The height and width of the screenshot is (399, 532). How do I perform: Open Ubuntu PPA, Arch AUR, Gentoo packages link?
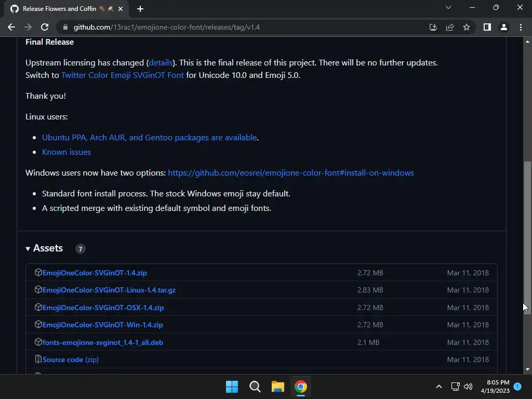(149, 137)
